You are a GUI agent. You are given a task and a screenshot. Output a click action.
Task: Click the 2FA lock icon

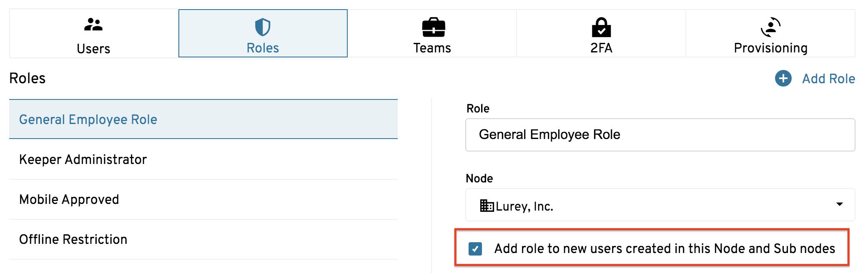[x=601, y=27]
